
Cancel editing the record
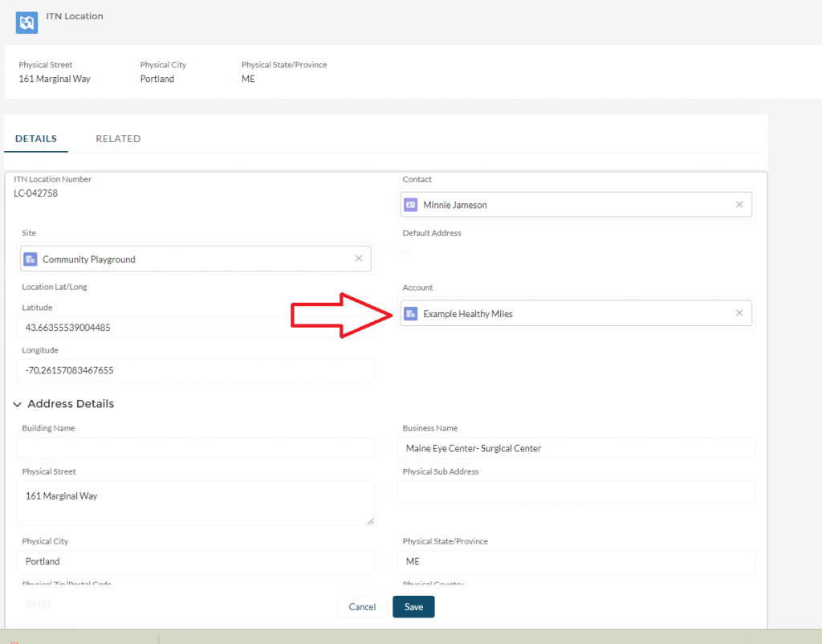(x=362, y=607)
